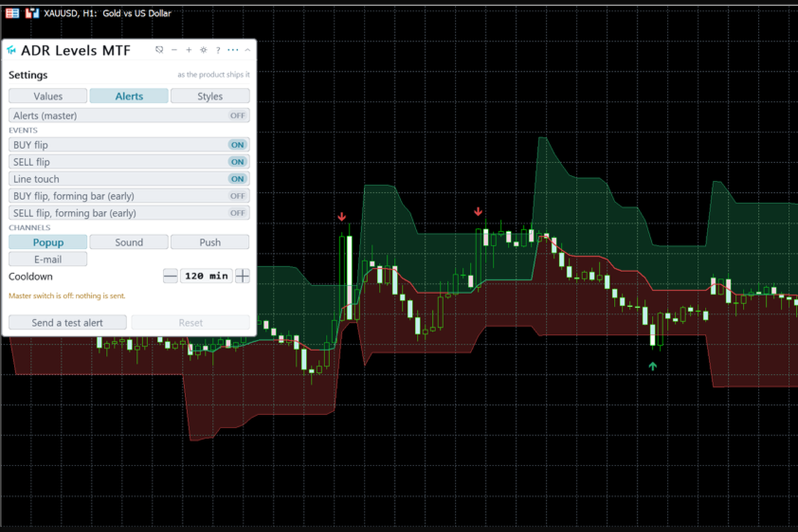This screenshot has width=798, height=532.
Task: Click the crossed-out chat bubble icon in panel header
Action: 159,50
